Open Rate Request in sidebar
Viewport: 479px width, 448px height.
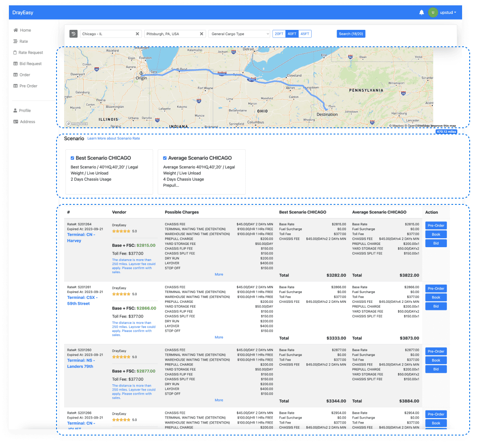[31, 53]
